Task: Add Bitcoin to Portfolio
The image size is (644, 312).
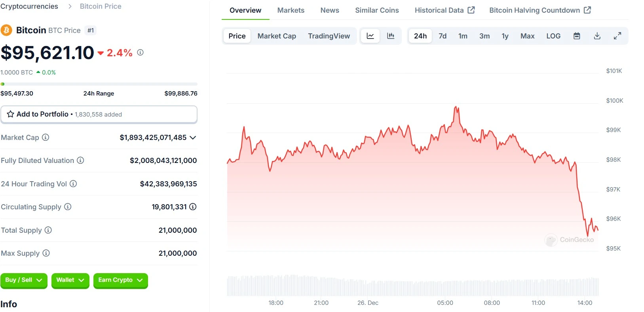Action: (x=99, y=114)
